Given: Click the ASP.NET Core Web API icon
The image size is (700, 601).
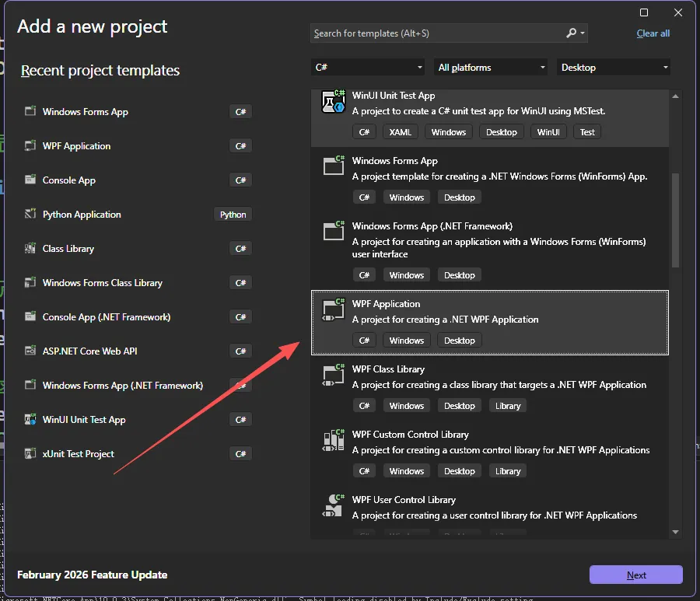Looking at the screenshot, I should pos(30,351).
